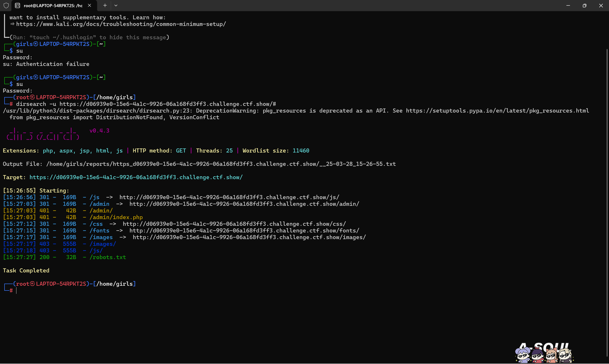Image resolution: width=609 pixels, height=364 pixels.
Task: Click the /images/ redirect URL
Action: click(x=249, y=237)
